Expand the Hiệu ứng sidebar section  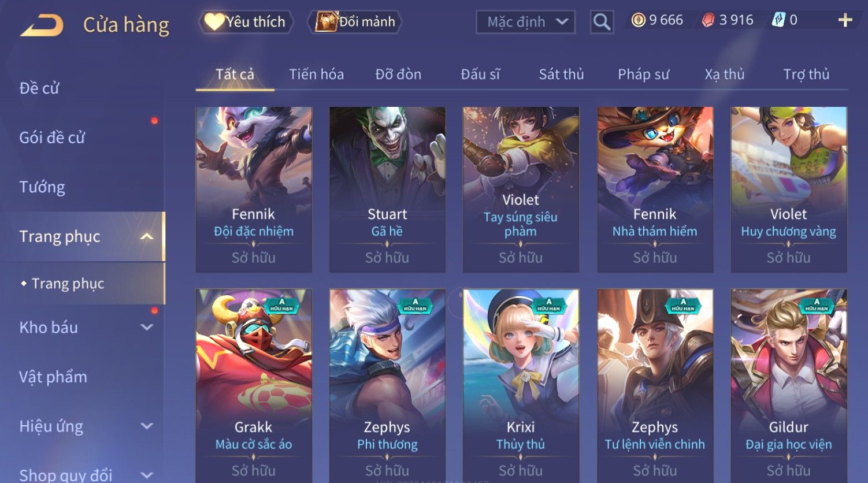(147, 426)
